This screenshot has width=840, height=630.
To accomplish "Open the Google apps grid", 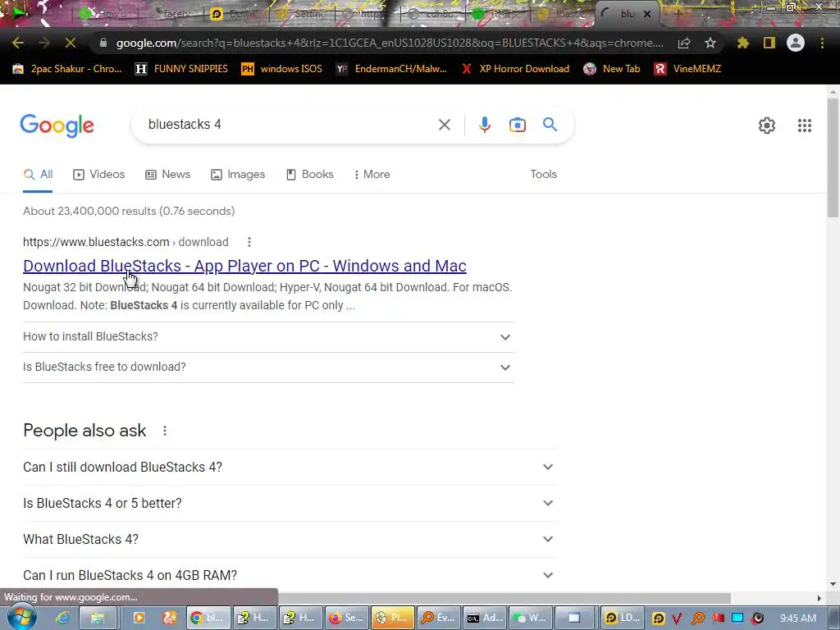I will coord(804,126).
